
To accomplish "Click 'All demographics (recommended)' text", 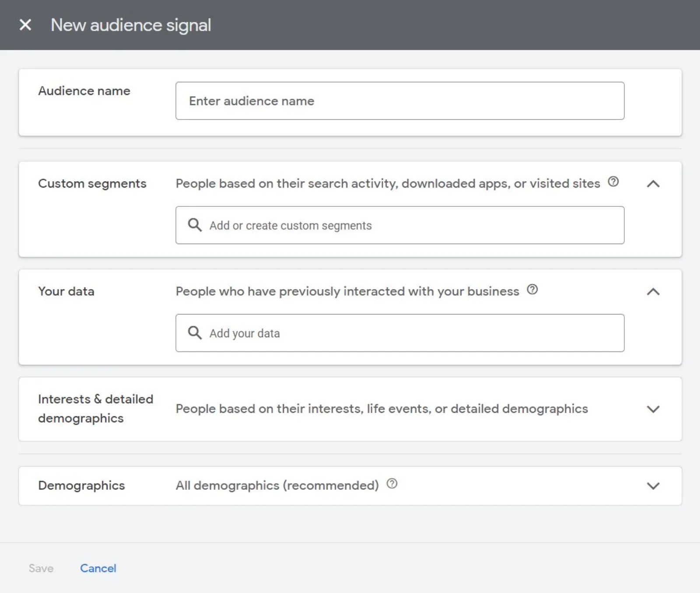I will point(277,485).
